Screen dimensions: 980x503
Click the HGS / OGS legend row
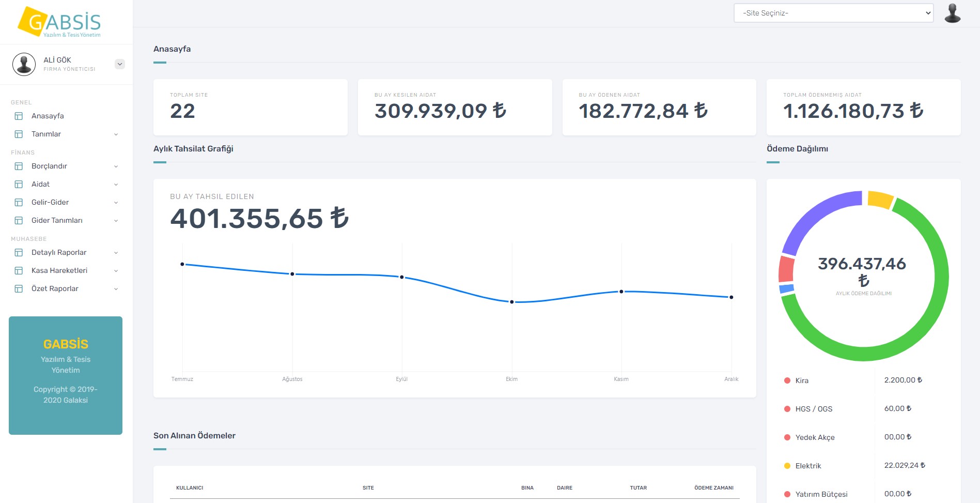pyautogui.click(x=864, y=409)
